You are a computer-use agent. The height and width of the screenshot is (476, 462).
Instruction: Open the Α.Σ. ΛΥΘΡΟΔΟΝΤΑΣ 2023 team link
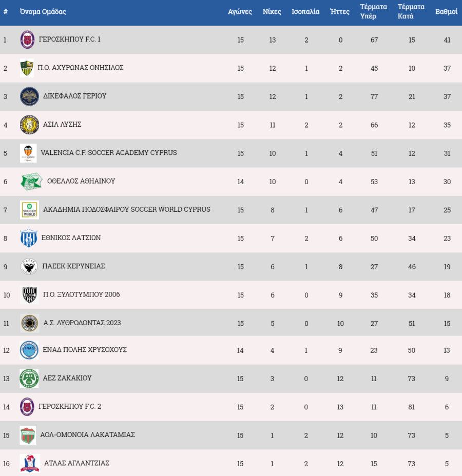pyautogui.click(x=82, y=323)
